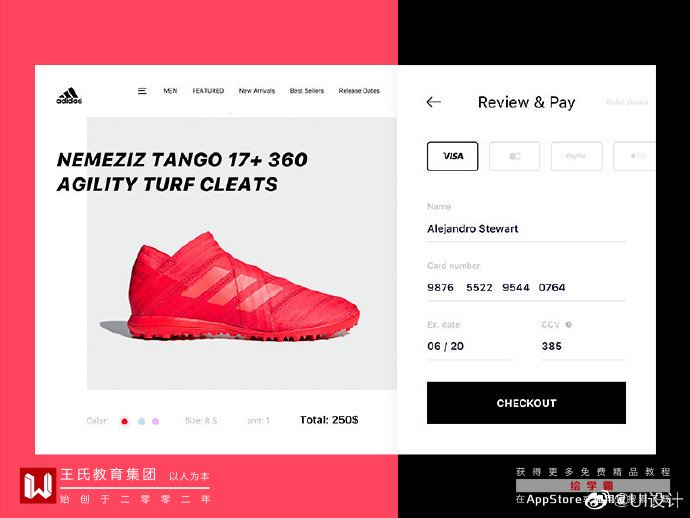Select the Apple Pay payment option

(x=635, y=156)
